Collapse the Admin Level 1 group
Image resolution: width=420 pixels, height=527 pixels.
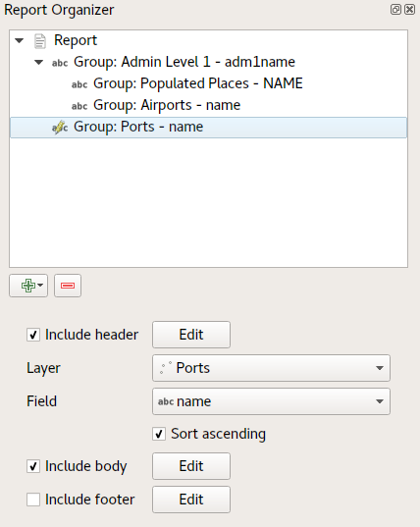pos(39,62)
